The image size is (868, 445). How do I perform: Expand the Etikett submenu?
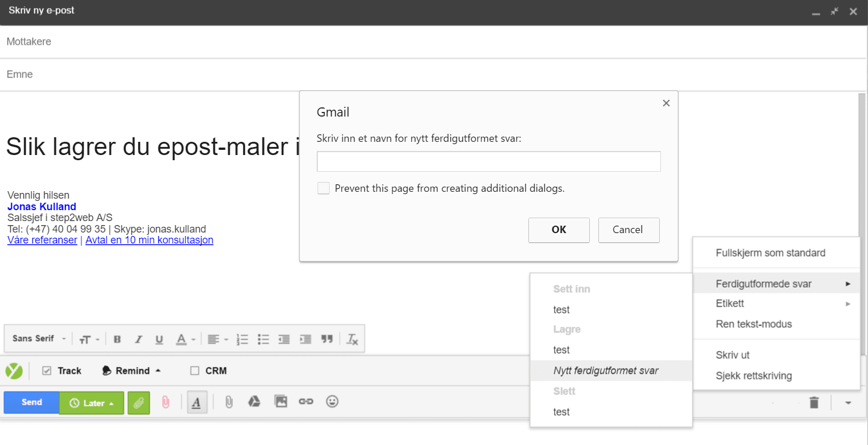[x=776, y=304]
